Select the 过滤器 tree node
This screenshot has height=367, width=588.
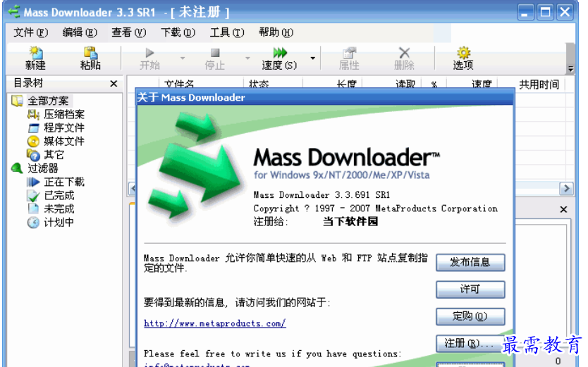43,168
